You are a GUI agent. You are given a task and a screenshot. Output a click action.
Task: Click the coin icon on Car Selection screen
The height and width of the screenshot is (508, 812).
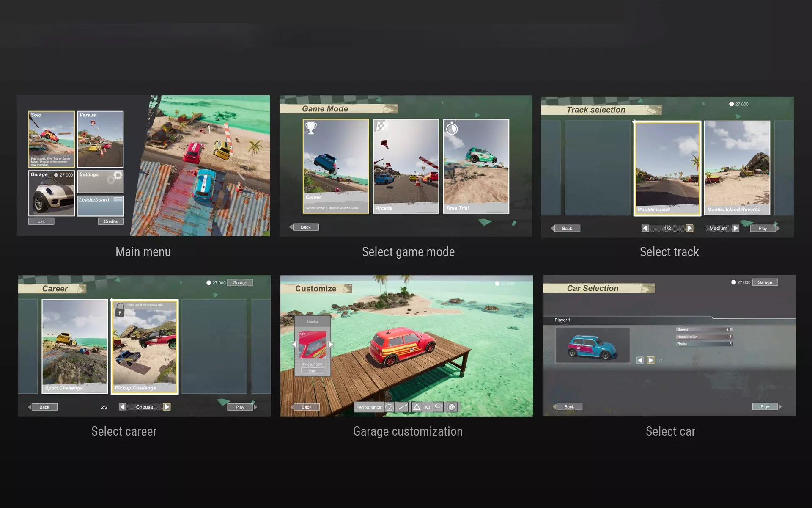pos(733,282)
